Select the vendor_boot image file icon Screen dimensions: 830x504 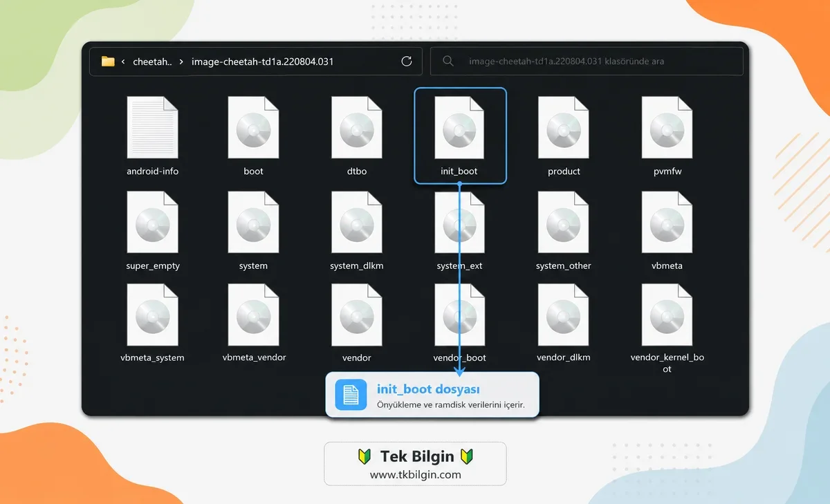[460, 315]
